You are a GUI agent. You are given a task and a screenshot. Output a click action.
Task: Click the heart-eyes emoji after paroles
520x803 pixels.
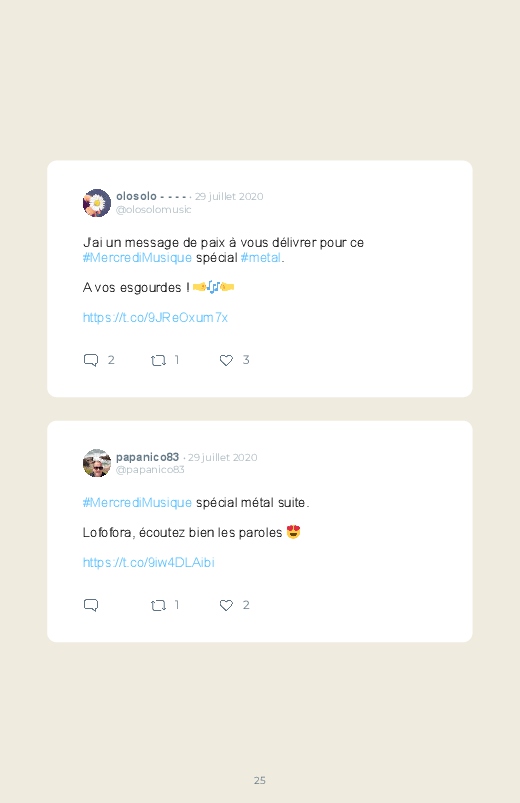click(294, 532)
